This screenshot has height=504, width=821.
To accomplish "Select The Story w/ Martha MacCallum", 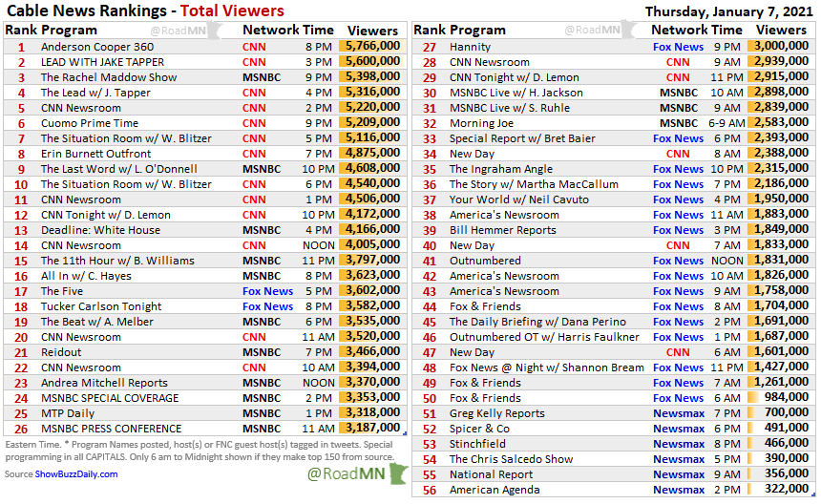I will [x=534, y=184].
